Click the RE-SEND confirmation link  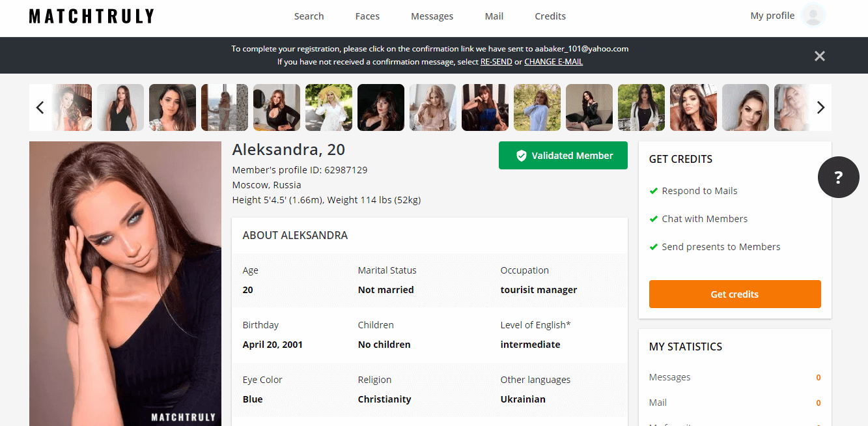coord(496,62)
